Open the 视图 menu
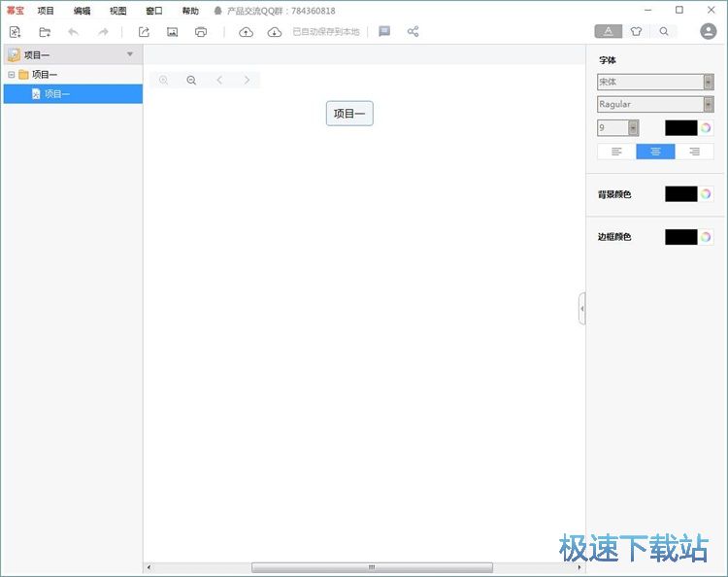Screen dimensions: 728x577 point(117,11)
